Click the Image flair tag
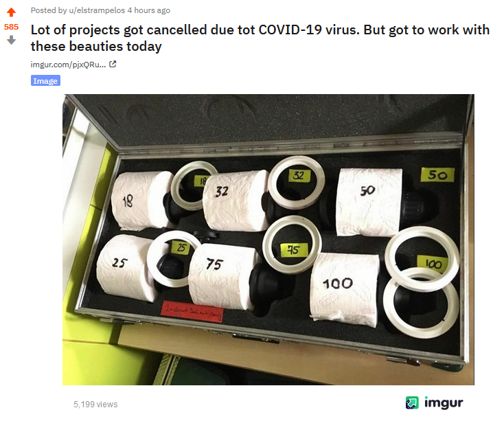Screen dimensions: 504x443 click(x=45, y=80)
